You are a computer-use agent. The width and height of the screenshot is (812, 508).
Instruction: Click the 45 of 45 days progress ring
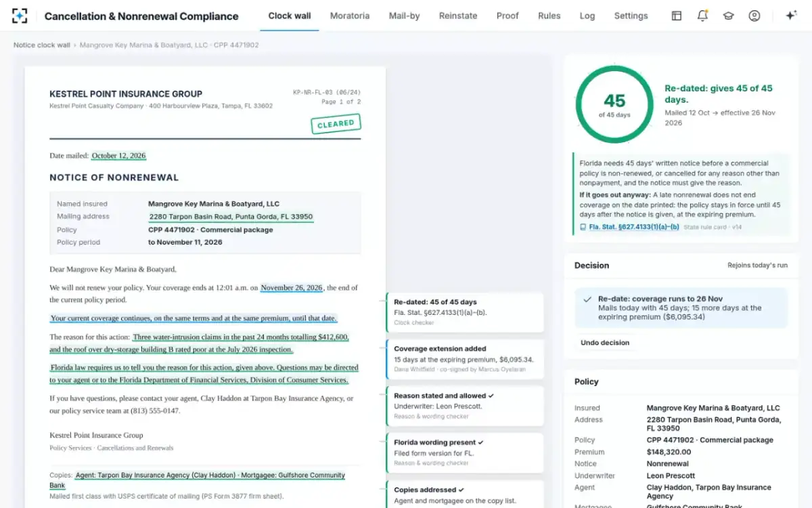[x=614, y=104]
